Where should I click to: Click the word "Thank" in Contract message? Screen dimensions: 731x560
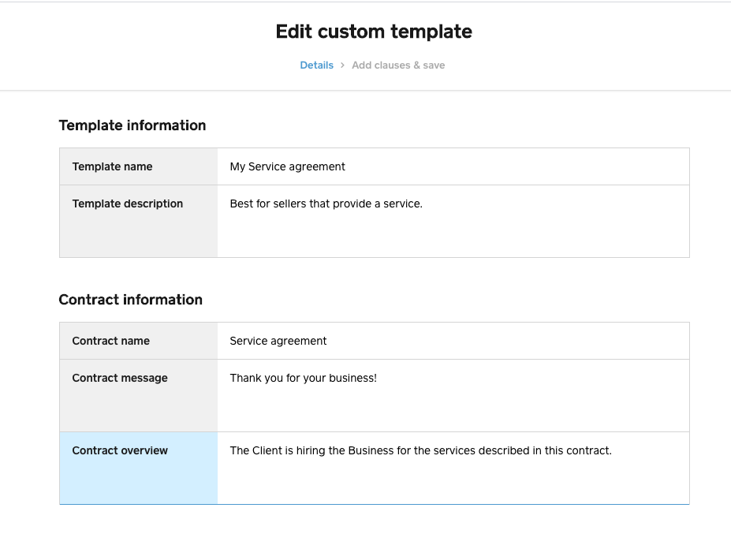pos(245,378)
